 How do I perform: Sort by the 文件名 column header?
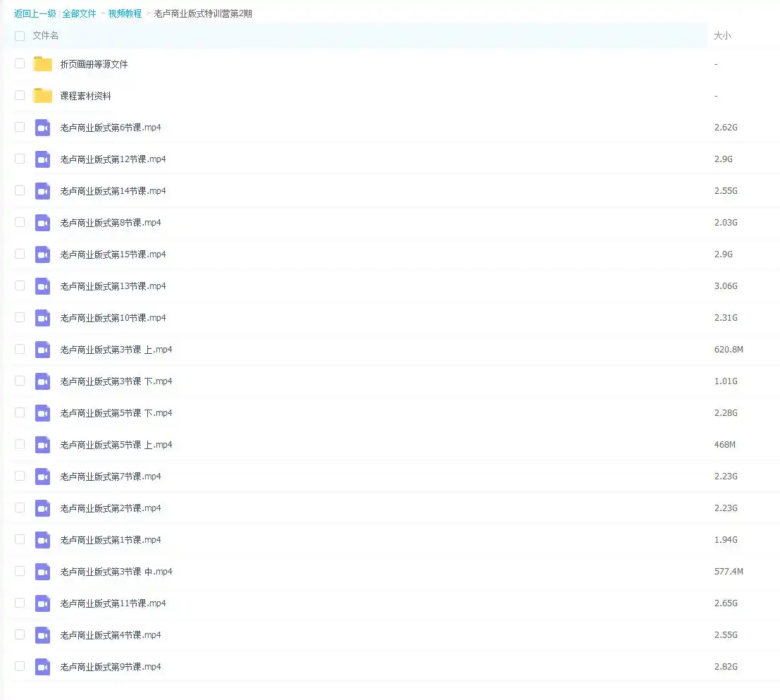pos(46,36)
